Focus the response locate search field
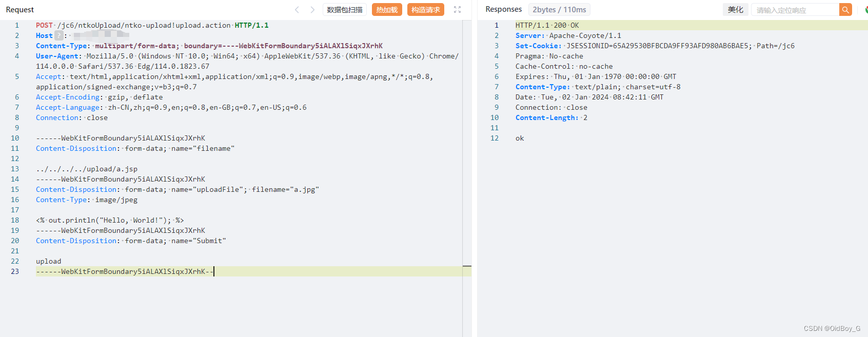Viewport: 868px width, 337px height. tap(795, 10)
